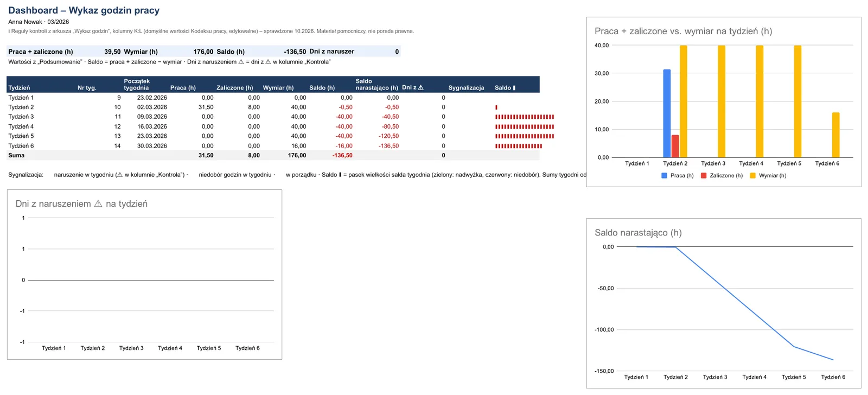Image resolution: width=868 pixels, height=395 pixels.
Task: Click the 'Sygnalizacja' column header
Action: 467,88
